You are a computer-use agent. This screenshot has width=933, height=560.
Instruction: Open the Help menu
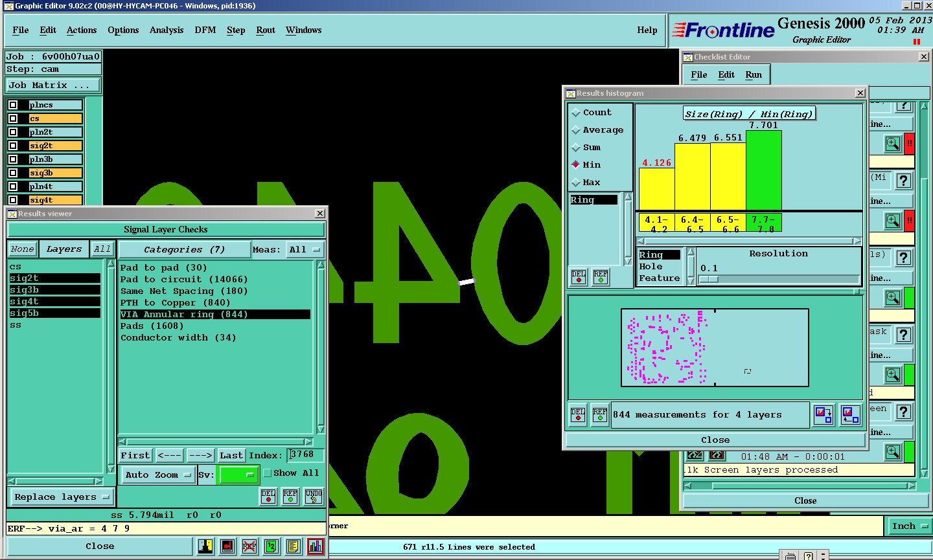(x=647, y=30)
